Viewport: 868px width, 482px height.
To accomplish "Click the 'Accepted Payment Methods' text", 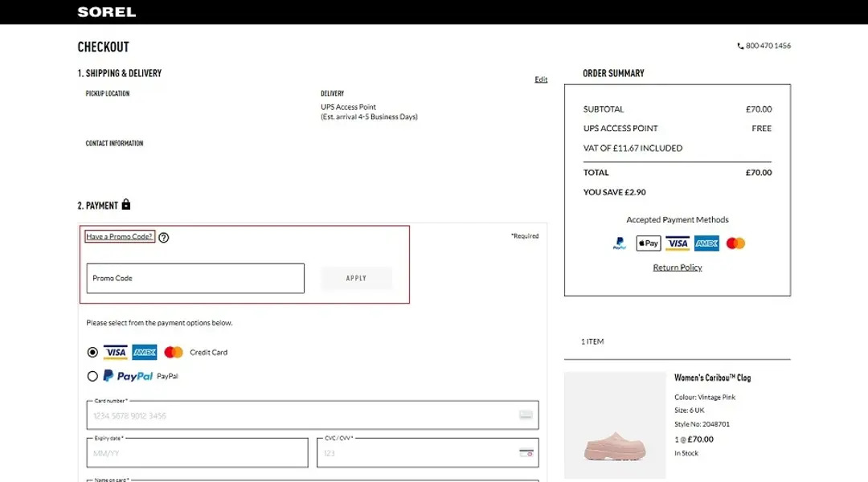I will click(677, 219).
